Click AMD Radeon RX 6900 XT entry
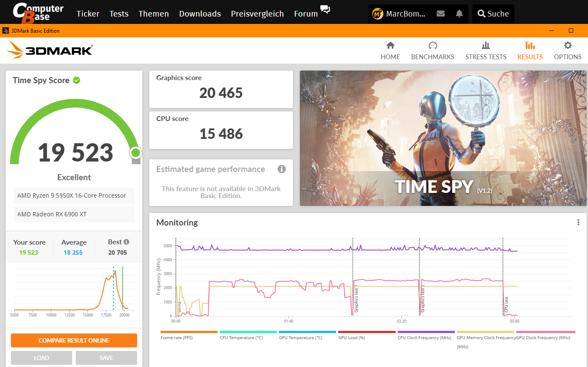The image size is (588, 367). point(74,214)
